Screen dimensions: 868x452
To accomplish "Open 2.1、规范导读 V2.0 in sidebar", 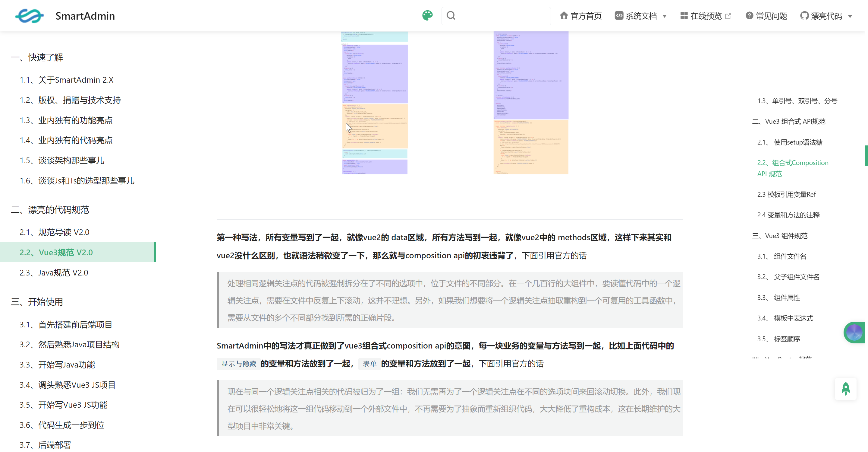I will 55,232.
